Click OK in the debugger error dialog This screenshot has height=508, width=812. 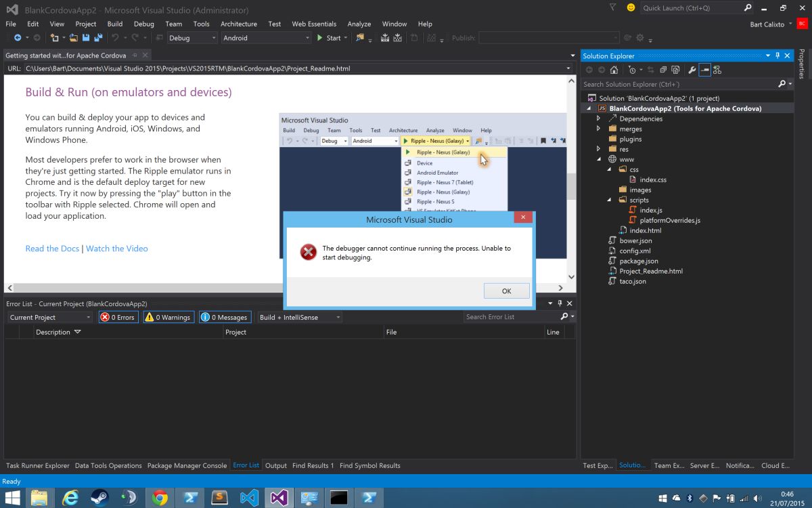click(x=507, y=291)
